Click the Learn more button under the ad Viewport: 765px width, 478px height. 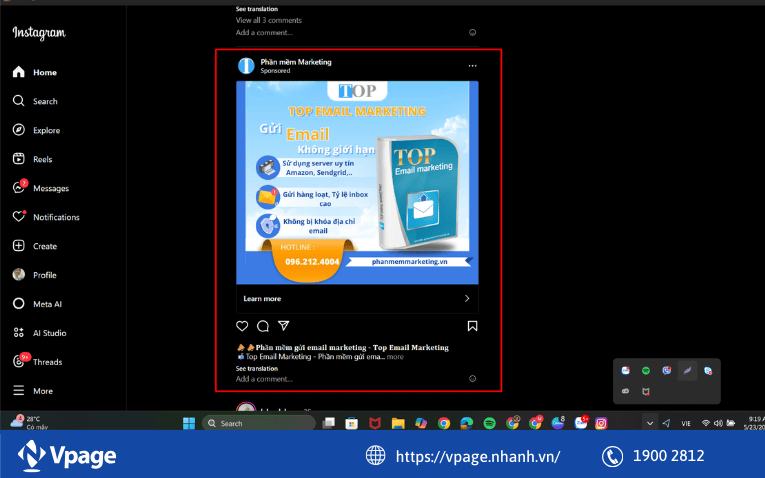[357, 299]
